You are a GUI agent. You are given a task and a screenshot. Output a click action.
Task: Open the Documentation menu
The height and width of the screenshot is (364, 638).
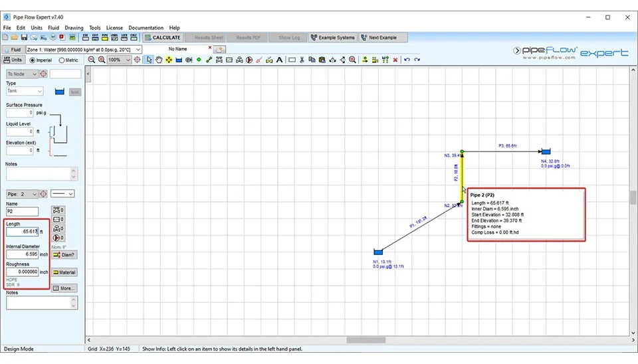click(146, 28)
